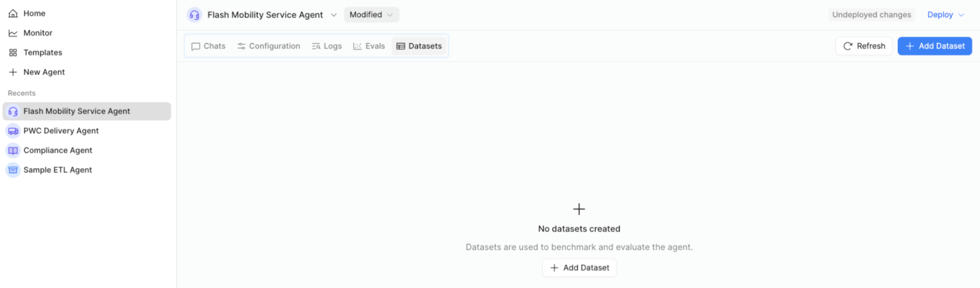Select Flash Mobility Service Agent in Recents
Image resolution: width=980 pixels, height=288 pixels.
click(76, 112)
